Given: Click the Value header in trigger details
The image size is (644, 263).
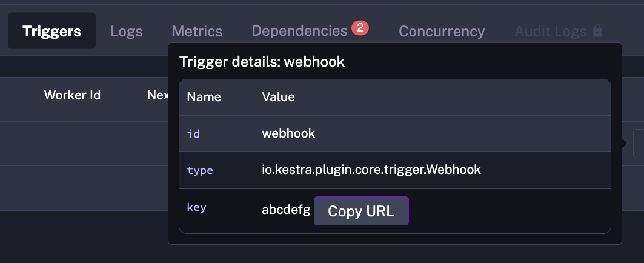Looking at the screenshot, I should pyautogui.click(x=278, y=97).
